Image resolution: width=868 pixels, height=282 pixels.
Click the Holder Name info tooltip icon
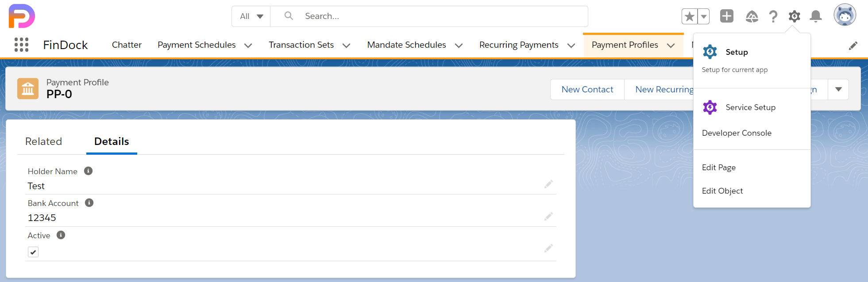coord(88,171)
